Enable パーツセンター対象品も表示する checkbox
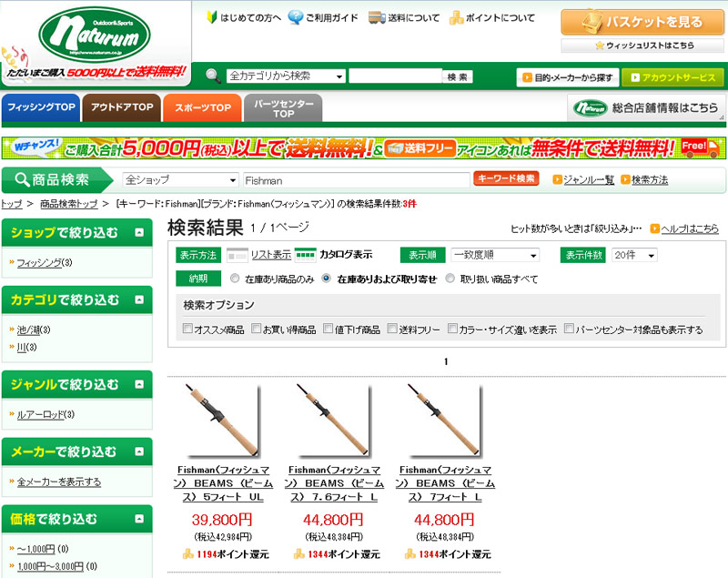Viewport: 728px width, 578px height. (570, 329)
